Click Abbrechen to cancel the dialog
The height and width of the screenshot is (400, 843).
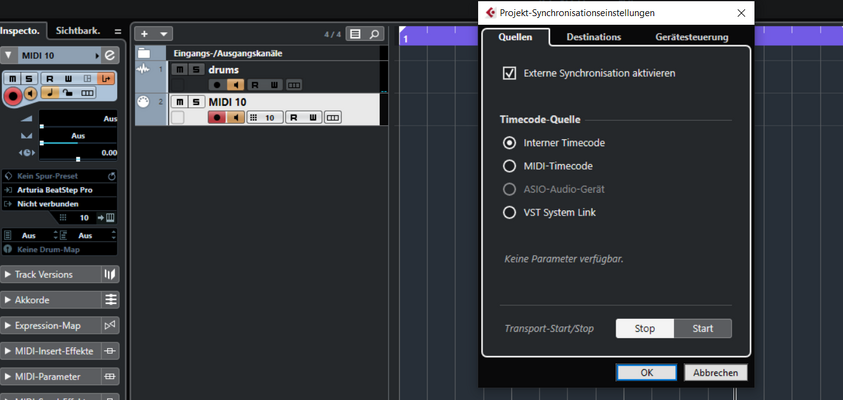pyautogui.click(x=715, y=372)
